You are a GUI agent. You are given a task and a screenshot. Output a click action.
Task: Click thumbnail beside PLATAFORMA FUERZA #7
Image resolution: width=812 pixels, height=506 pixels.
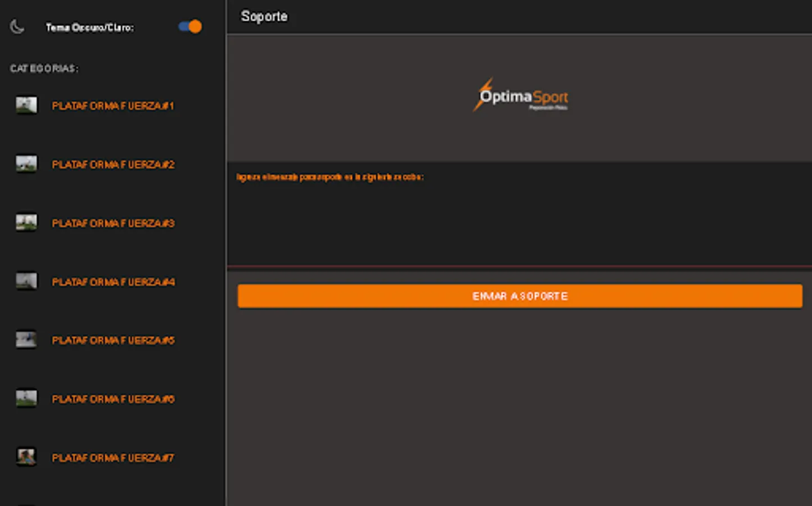click(26, 457)
